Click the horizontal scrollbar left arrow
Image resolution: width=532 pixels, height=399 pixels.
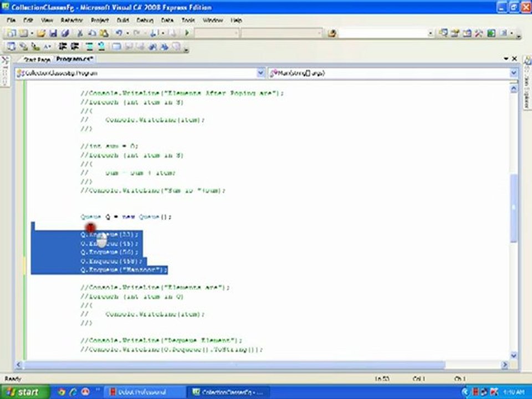19,365
